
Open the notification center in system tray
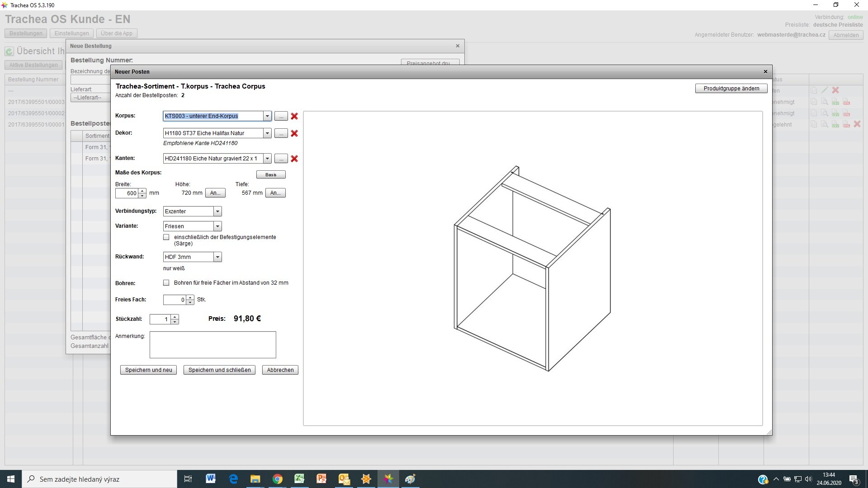854,479
